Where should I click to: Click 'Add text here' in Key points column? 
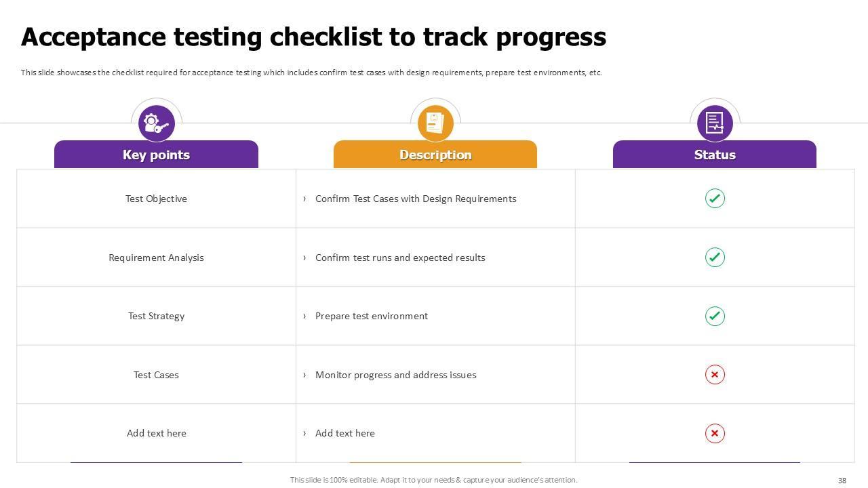tap(156, 433)
